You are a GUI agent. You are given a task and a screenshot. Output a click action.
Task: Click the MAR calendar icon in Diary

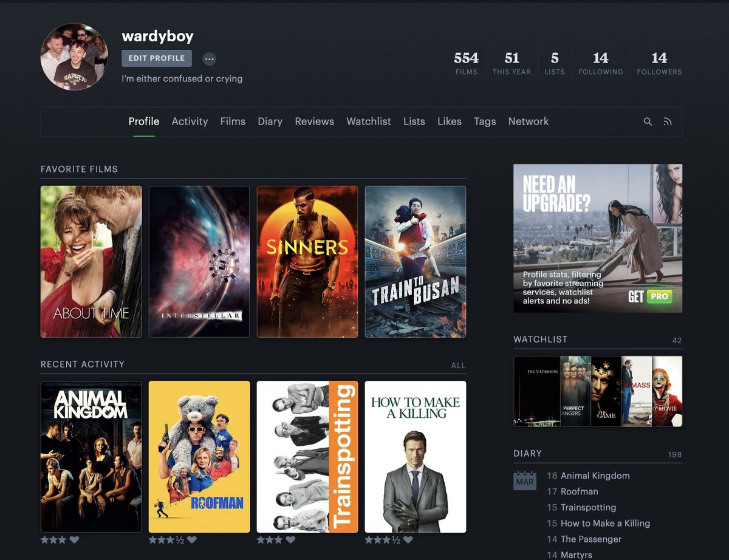click(525, 480)
